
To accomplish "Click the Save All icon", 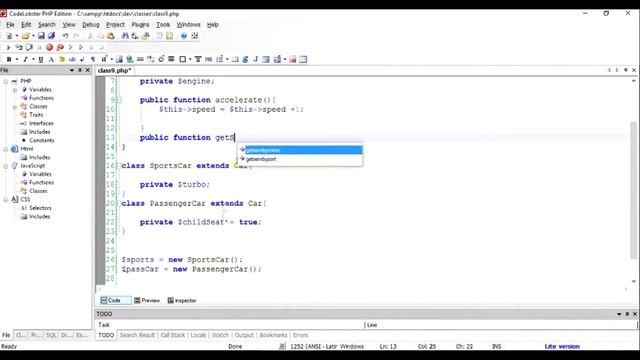I will point(51,36).
